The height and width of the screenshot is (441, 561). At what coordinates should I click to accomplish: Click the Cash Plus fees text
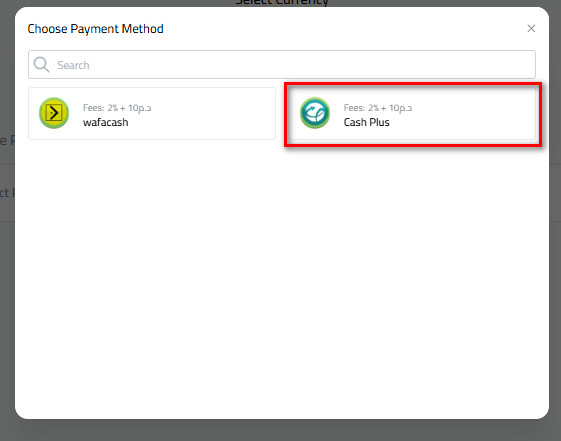378,108
